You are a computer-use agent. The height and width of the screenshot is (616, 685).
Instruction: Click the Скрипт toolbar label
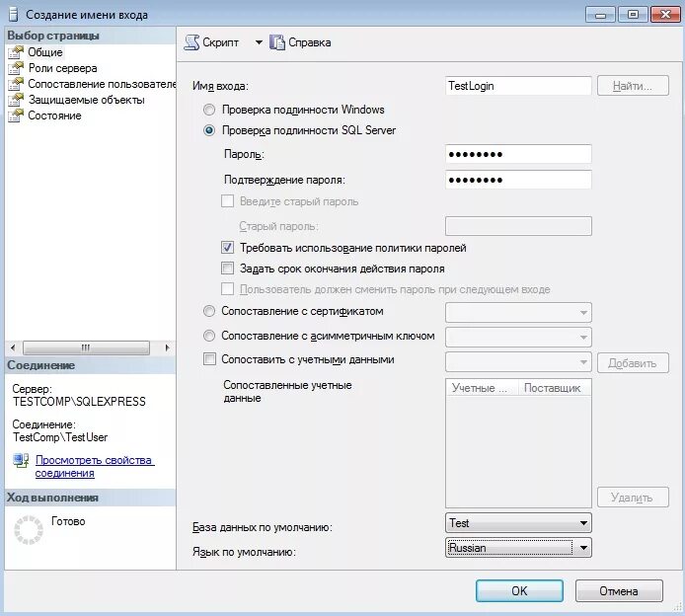point(220,42)
